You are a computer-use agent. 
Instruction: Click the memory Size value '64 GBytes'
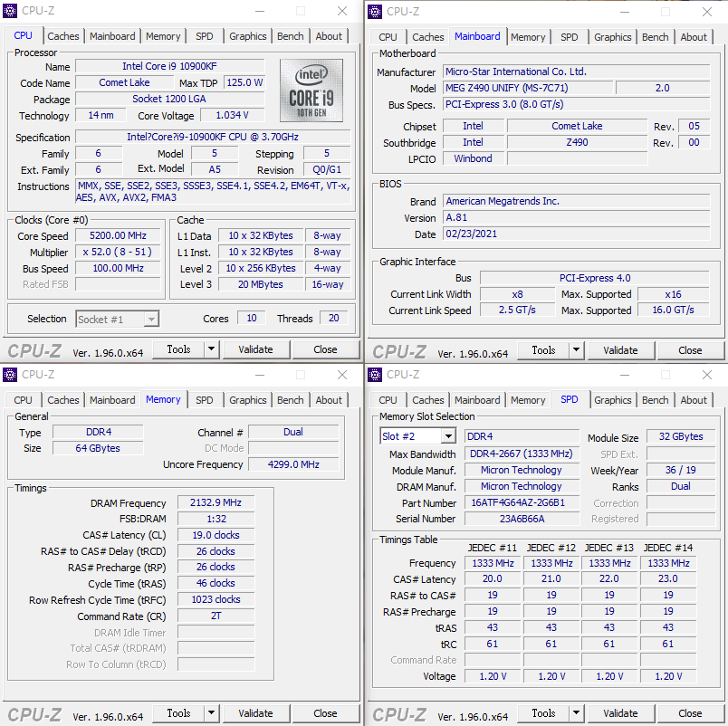(x=98, y=448)
